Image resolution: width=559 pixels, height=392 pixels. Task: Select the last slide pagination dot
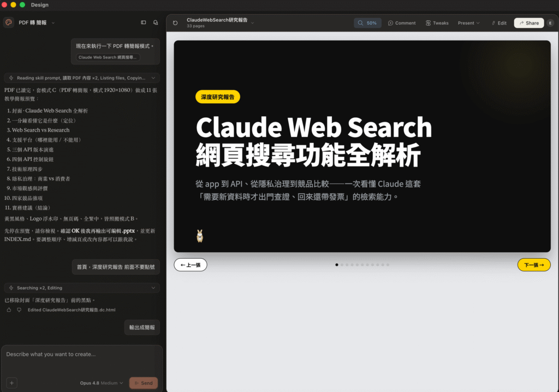[388, 265]
